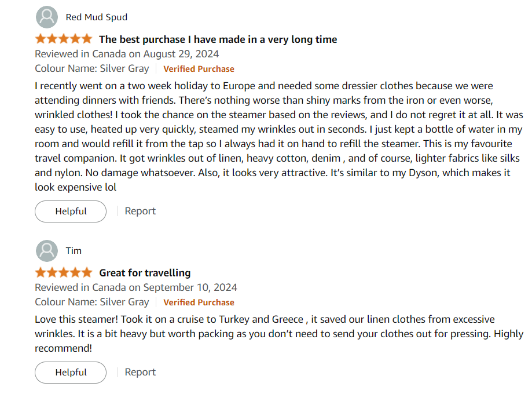Screen dimensions: 532x394
Task: Click Verified Purchase on the August 29 review
Action: [x=199, y=69]
